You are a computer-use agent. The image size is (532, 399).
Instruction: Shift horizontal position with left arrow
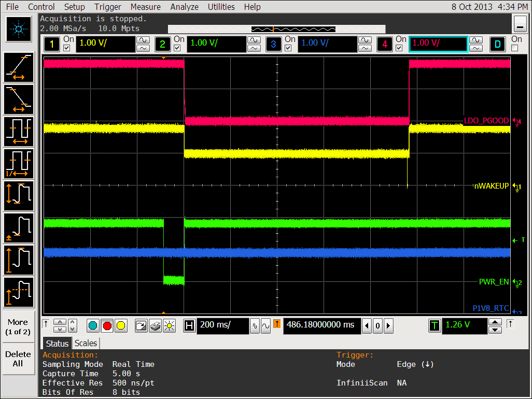point(367,326)
